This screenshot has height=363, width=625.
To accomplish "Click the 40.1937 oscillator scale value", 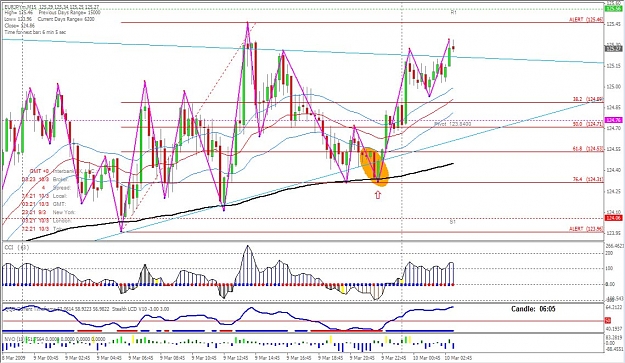I will (x=614, y=329).
